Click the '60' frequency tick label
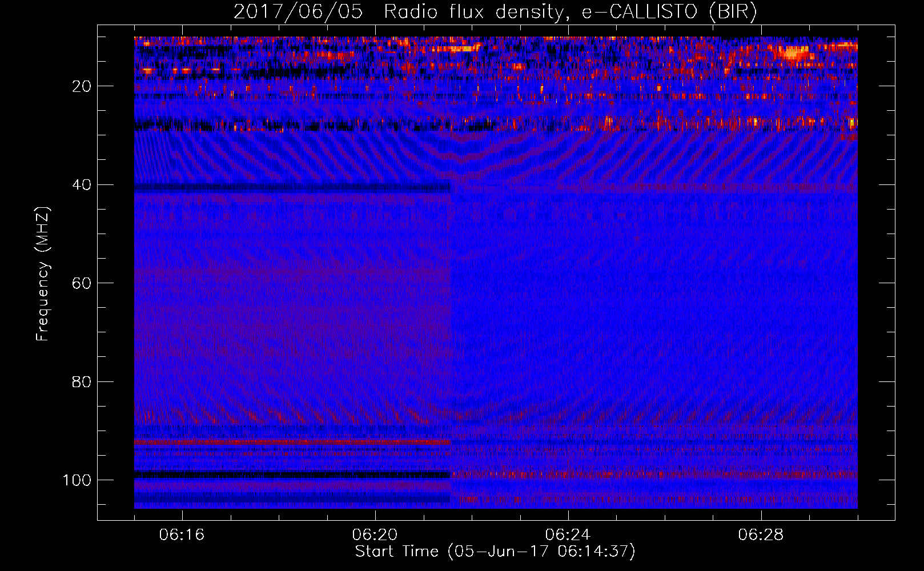The width and height of the screenshot is (924, 571). [81, 283]
